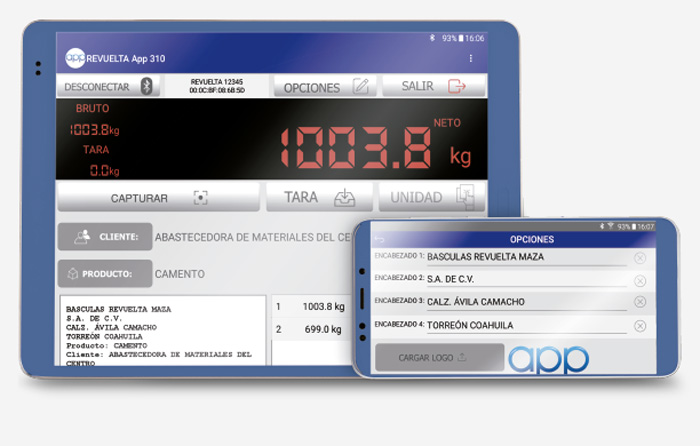The image size is (700, 446).
Task: Click the device name REVUELTA 12345
Action: (x=217, y=82)
